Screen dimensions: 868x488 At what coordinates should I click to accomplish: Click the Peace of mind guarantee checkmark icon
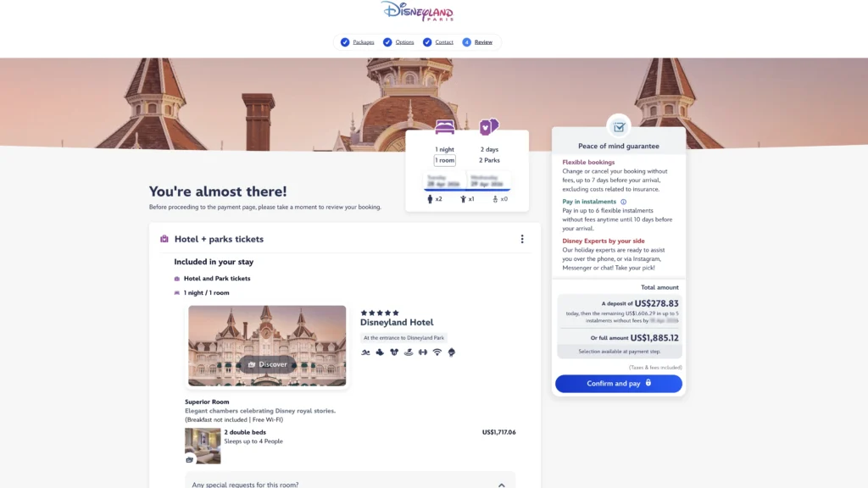point(619,125)
